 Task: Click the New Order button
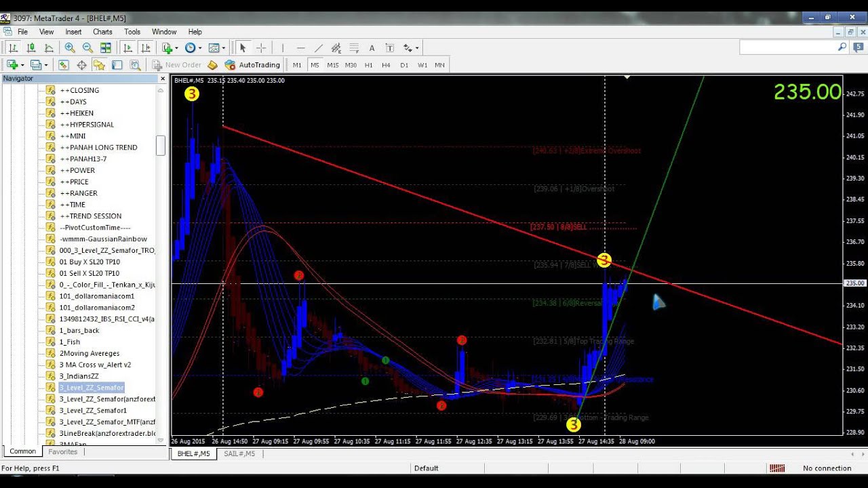pos(176,65)
